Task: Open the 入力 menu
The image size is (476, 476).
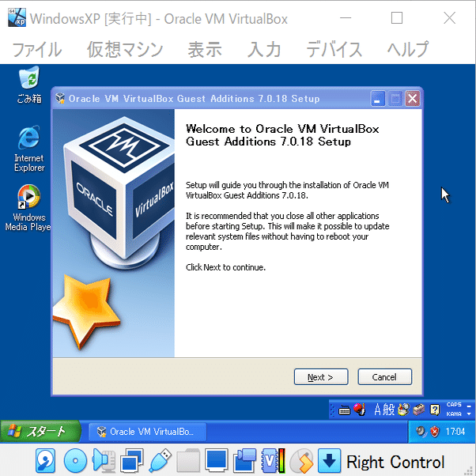Action: tap(264, 50)
